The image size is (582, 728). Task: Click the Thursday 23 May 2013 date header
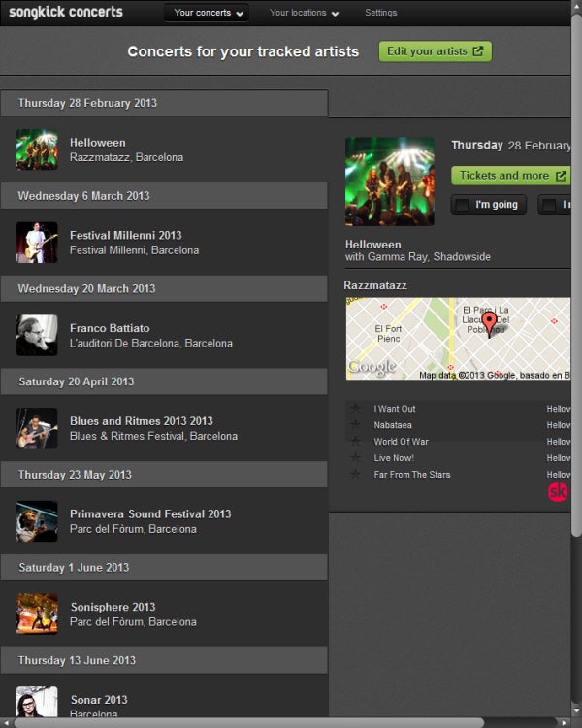[164, 475]
